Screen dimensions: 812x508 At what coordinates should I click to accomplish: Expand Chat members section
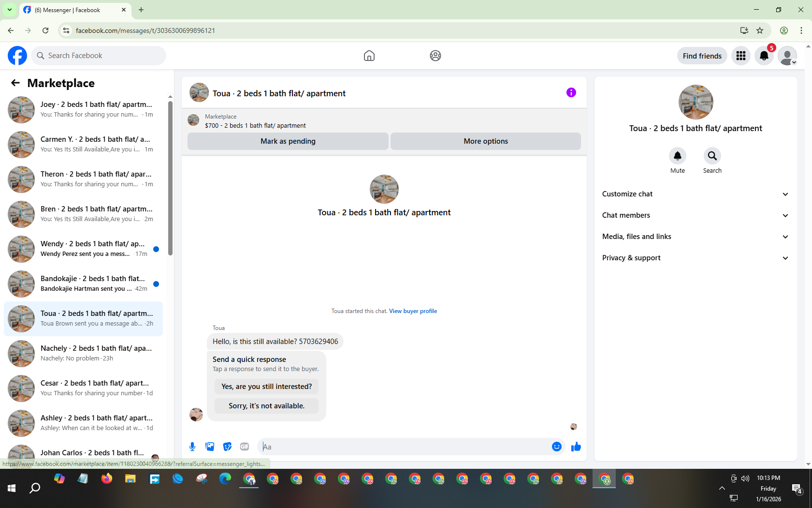696,215
